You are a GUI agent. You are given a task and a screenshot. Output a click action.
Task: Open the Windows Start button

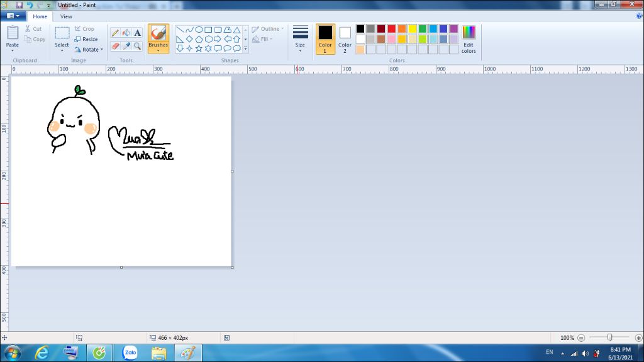[13, 353]
